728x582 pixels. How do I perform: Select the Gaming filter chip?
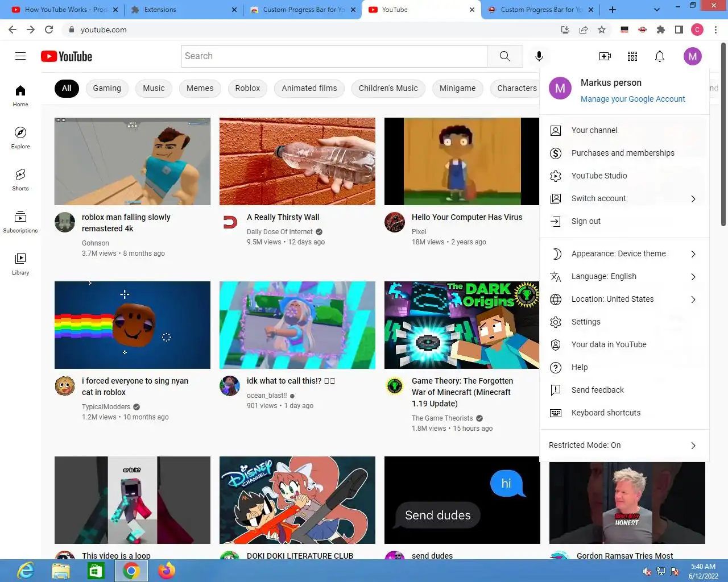coord(107,88)
